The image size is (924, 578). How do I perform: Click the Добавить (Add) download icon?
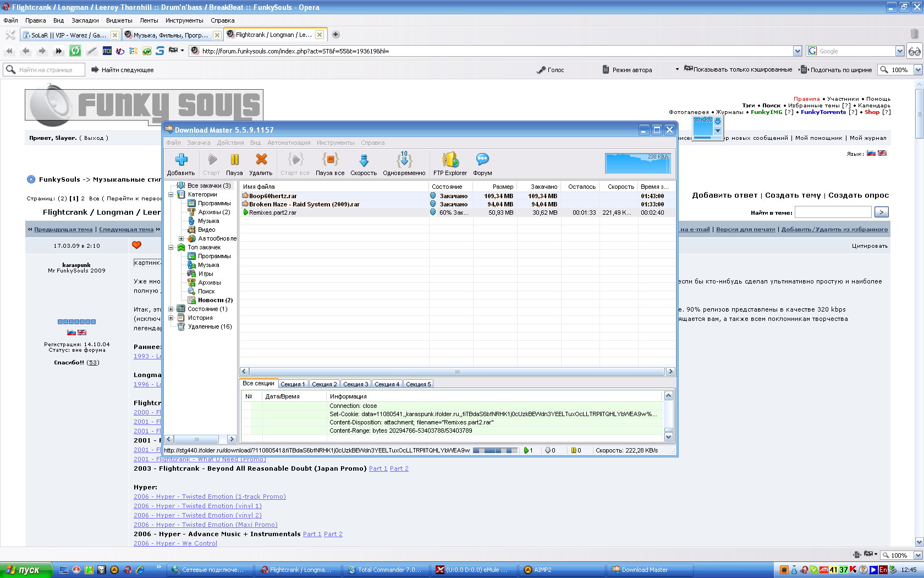tap(181, 160)
